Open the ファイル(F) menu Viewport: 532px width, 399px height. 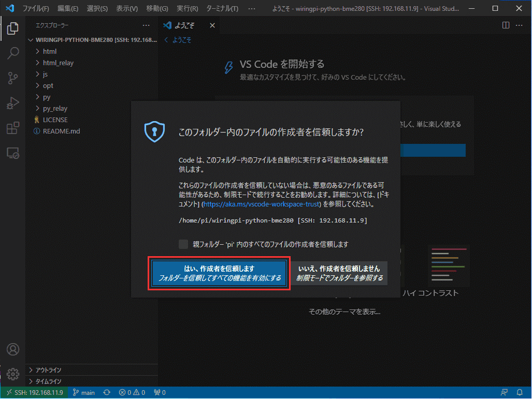click(36, 8)
